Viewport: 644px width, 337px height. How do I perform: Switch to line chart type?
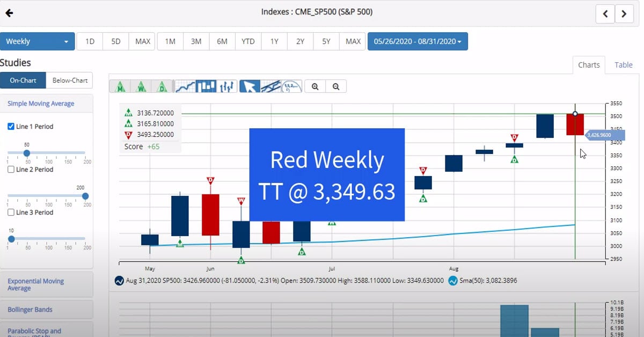point(185,86)
